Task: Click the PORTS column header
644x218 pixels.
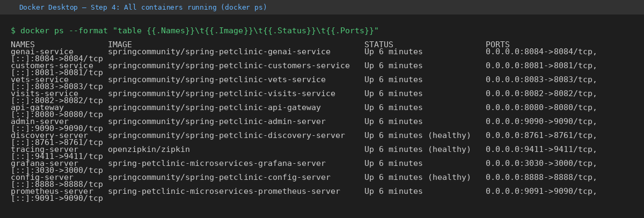Action: (x=498, y=44)
